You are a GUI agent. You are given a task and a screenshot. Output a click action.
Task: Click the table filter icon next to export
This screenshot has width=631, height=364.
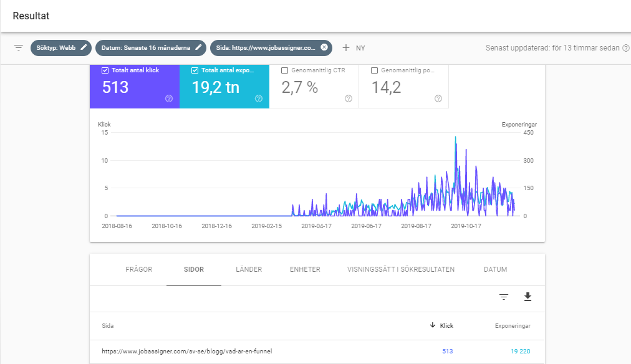503,297
